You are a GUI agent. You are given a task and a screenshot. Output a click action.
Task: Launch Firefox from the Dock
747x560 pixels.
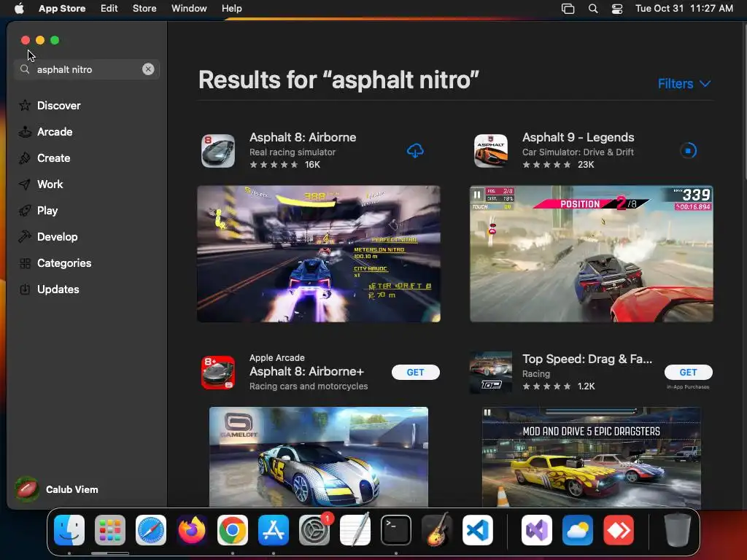(x=192, y=530)
